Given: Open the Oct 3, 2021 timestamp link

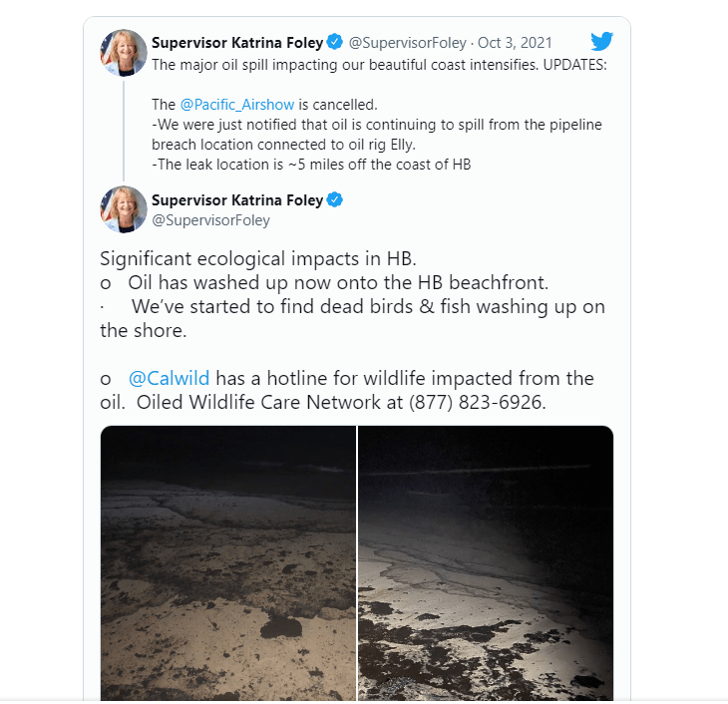Looking at the screenshot, I should (x=515, y=43).
